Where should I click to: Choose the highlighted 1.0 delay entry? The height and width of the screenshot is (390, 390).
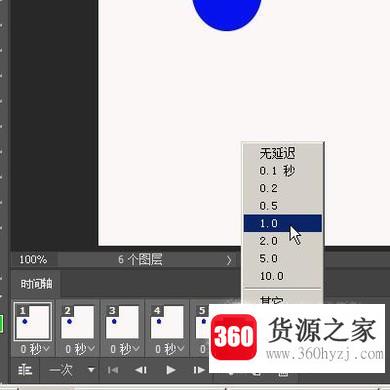tap(283, 223)
